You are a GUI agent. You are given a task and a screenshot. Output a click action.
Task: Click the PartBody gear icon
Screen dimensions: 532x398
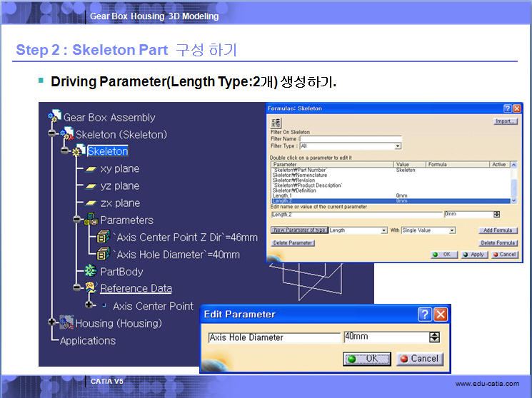(91, 272)
